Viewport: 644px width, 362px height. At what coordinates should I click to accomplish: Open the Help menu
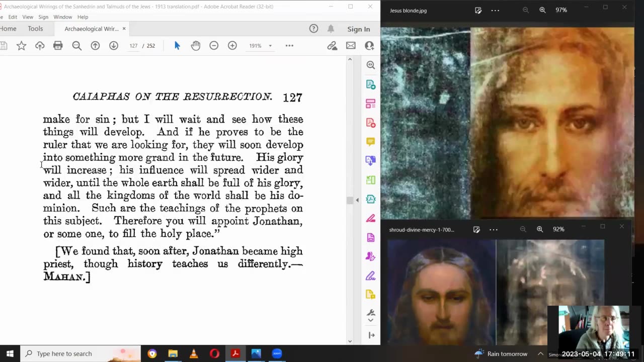(83, 17)
